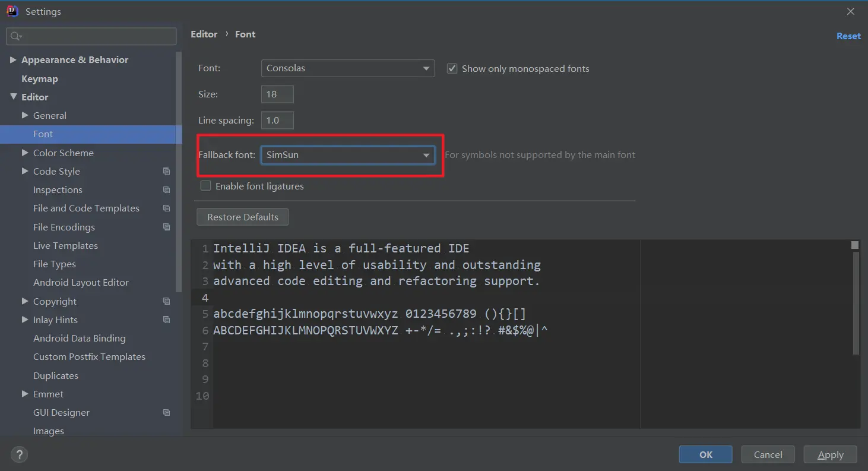Click project-level icon beside Copyright

[x=166, y=301]
